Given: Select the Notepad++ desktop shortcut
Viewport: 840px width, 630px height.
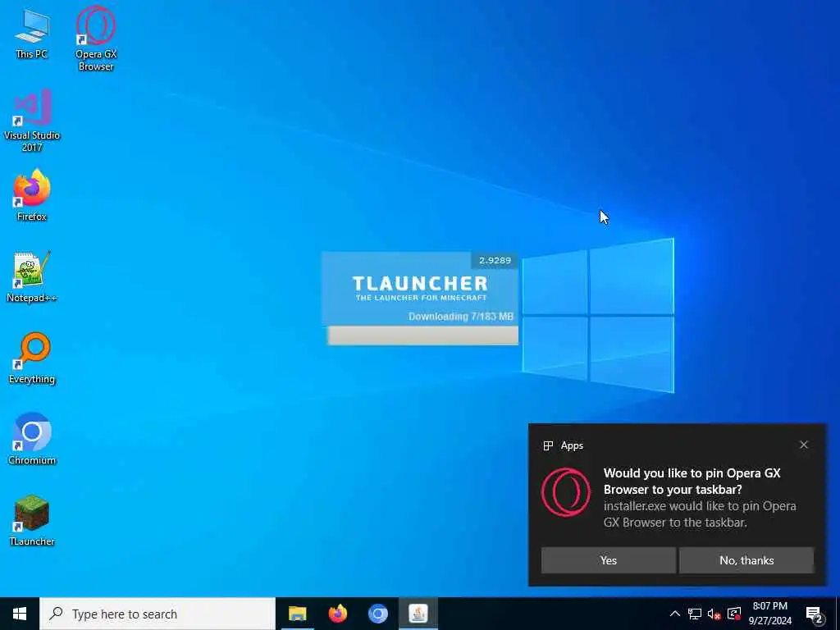Looking at the screenshot, I should [x=32, y=277].
